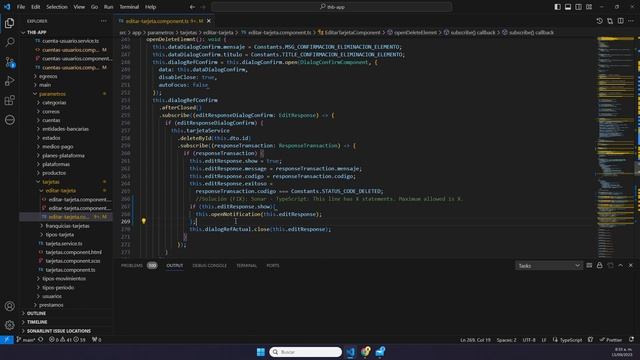Open the Search view in activity bar
Viewport: 640px width, 360px height.
pyautogui.click(x=9, y=42)
